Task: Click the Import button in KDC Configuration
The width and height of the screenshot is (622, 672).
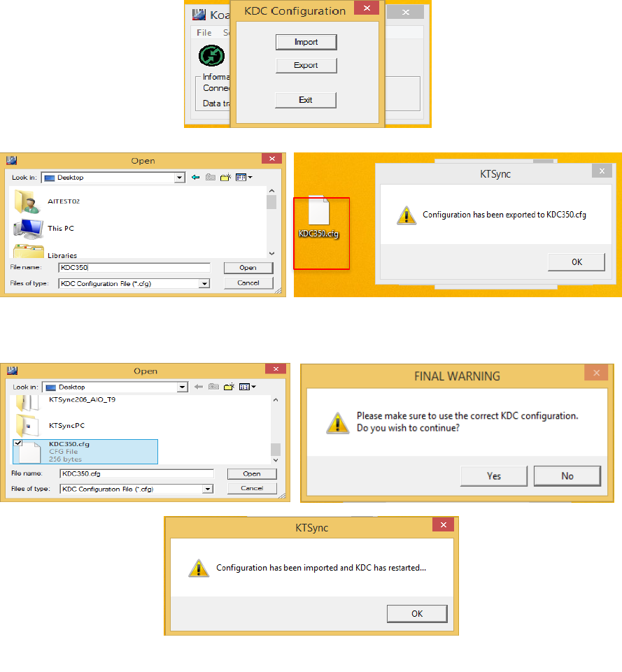Action: point(306,42)
